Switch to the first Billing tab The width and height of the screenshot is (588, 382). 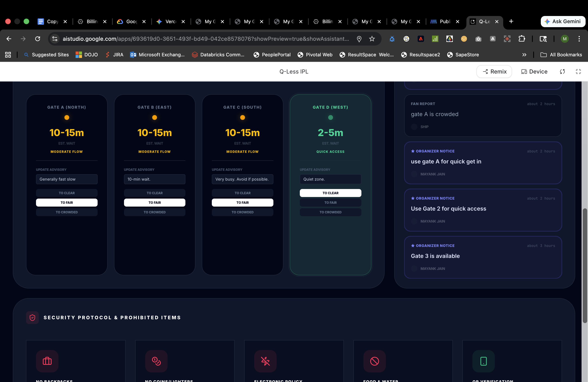pyautogui.click(x=92, y=21)
